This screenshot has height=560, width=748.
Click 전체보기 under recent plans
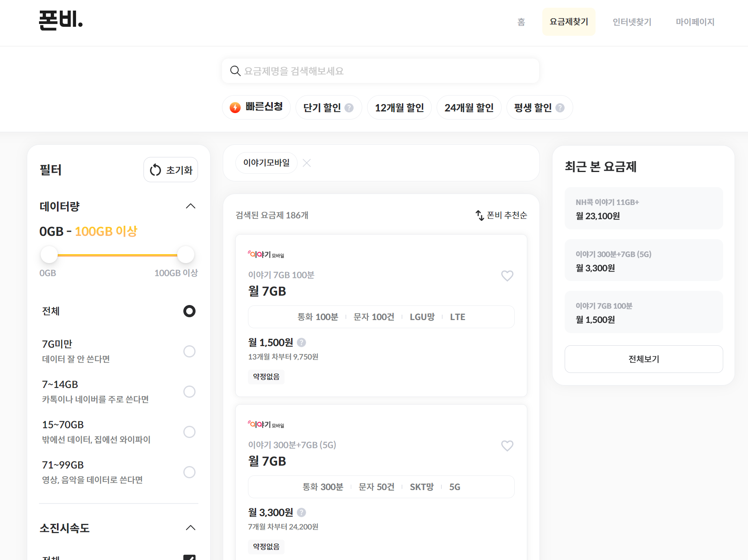tap(644, 359)
